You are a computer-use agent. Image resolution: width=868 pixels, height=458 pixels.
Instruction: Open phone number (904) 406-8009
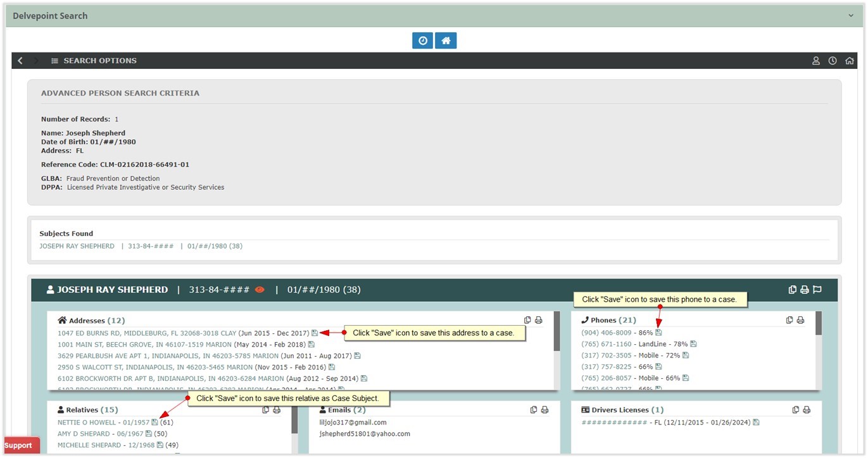tap(607, 333)
